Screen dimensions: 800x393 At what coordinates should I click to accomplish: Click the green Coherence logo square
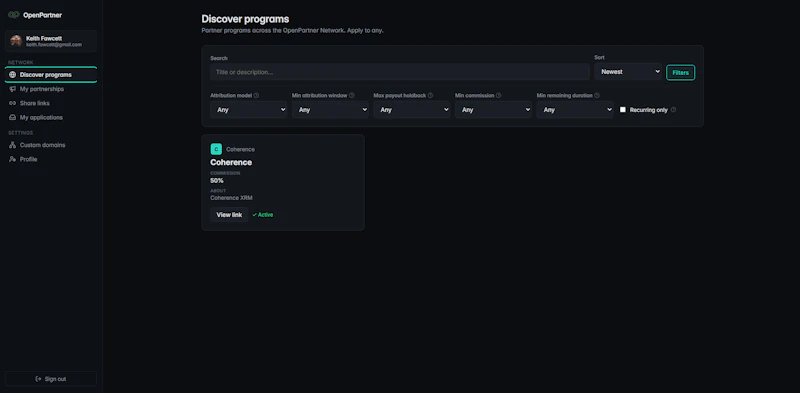tap(216, 149)
